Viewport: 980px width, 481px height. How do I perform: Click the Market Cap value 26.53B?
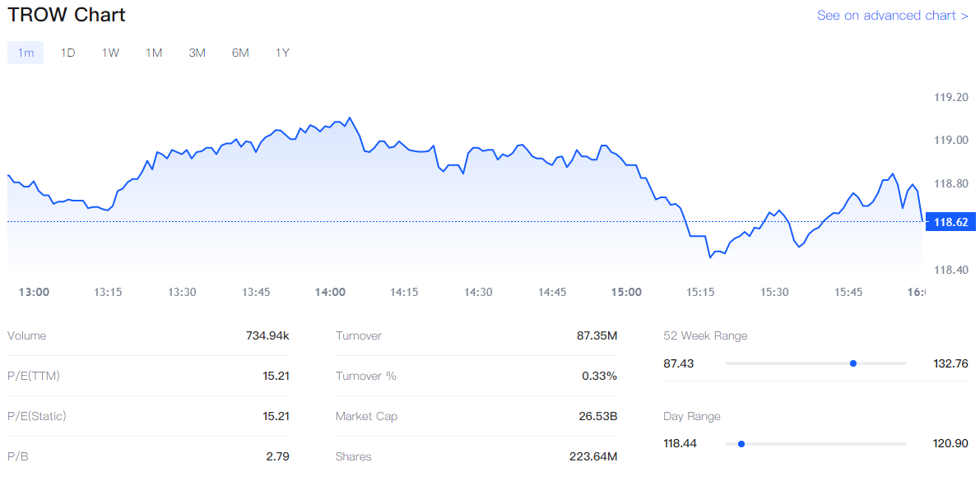tap(597, 416)
